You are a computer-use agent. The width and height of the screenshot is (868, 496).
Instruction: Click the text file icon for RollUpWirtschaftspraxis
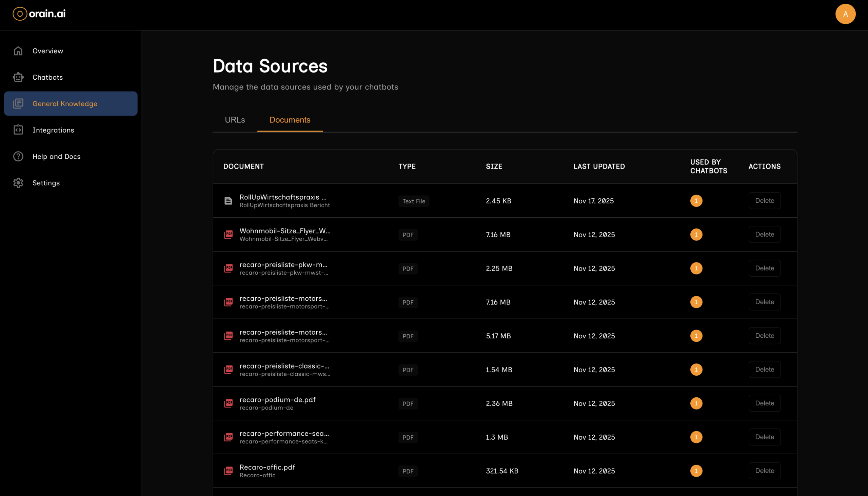[x=228, y=201]
